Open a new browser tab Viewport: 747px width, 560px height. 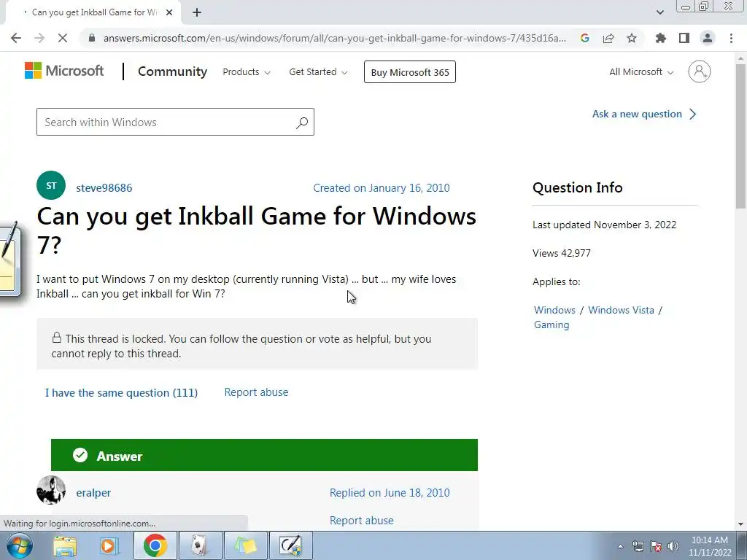197,12
